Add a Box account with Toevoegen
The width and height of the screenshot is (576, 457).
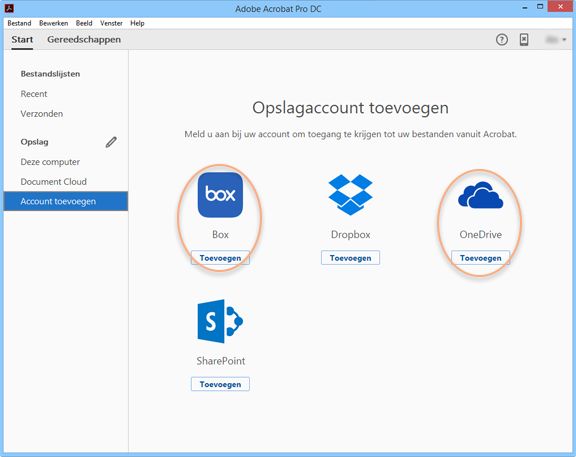tap(220, 258)
